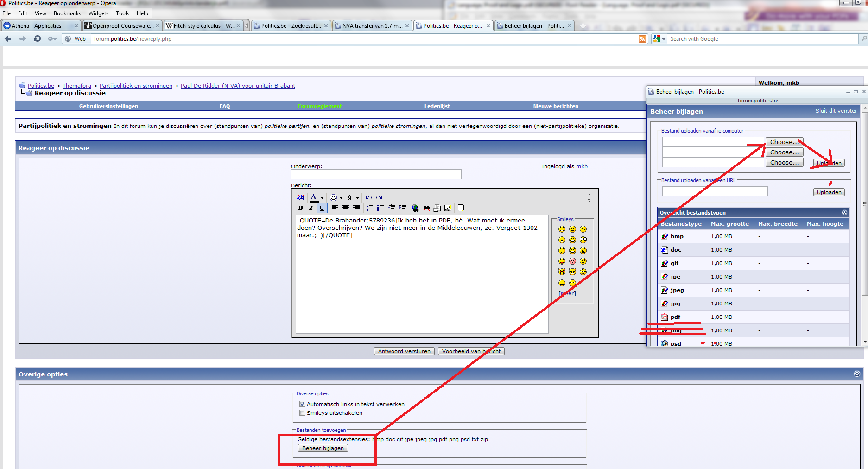Screen dimensions: 868x469
Task: Reload the page
Action: coord(38,39)
